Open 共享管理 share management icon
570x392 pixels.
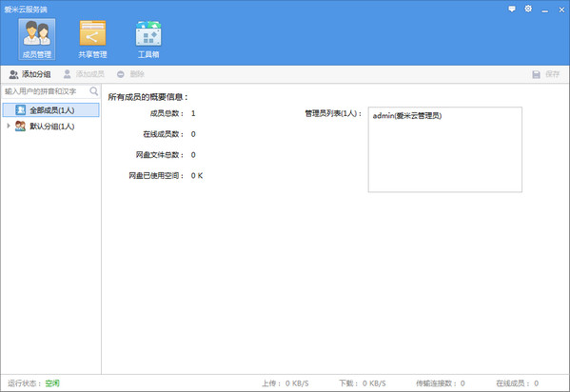92,39
